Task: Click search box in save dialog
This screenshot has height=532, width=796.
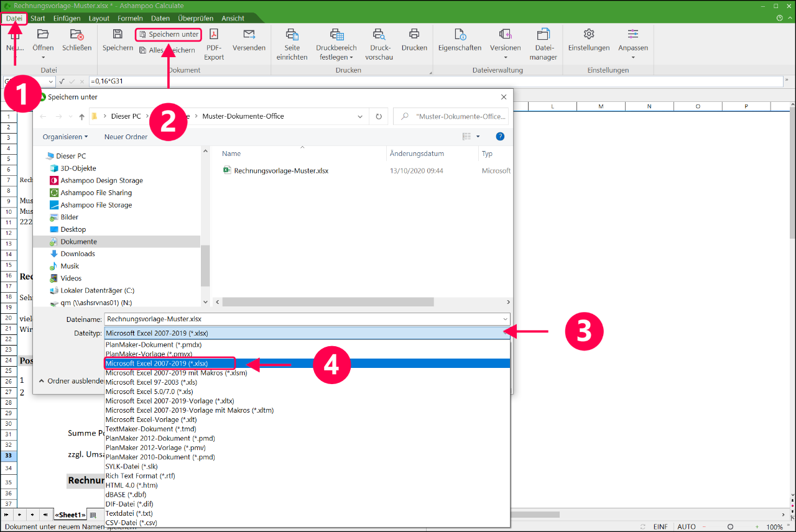Action: tap(452, 116)
